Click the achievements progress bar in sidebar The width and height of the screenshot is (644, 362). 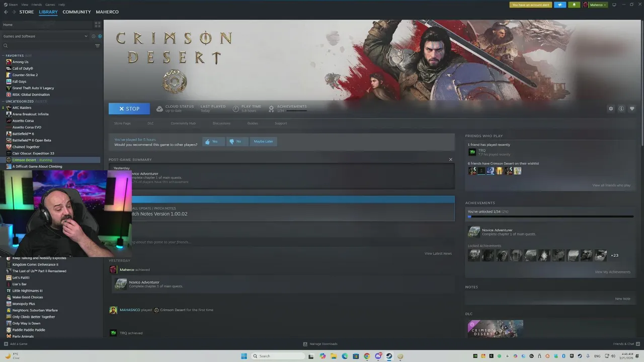pos(550,217)
